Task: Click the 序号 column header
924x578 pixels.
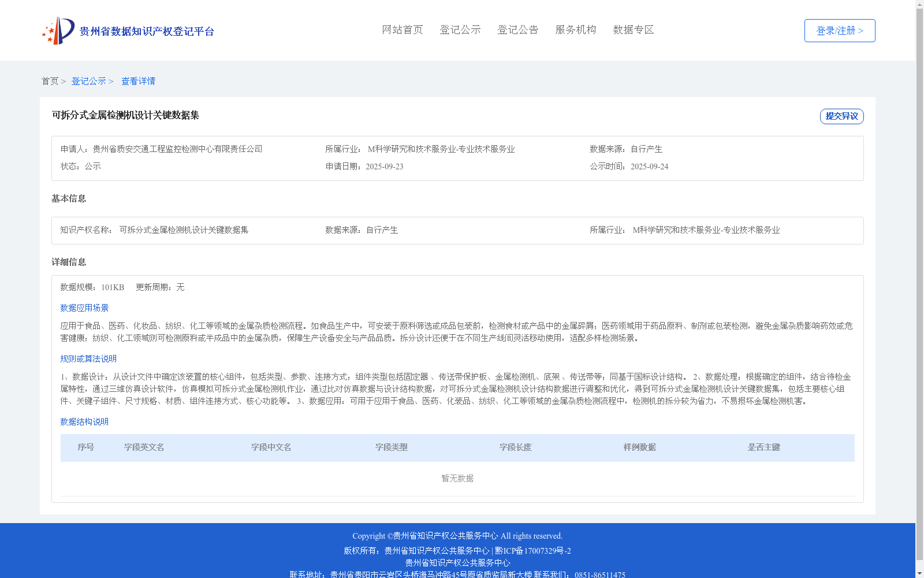Action: click(86, 447)
